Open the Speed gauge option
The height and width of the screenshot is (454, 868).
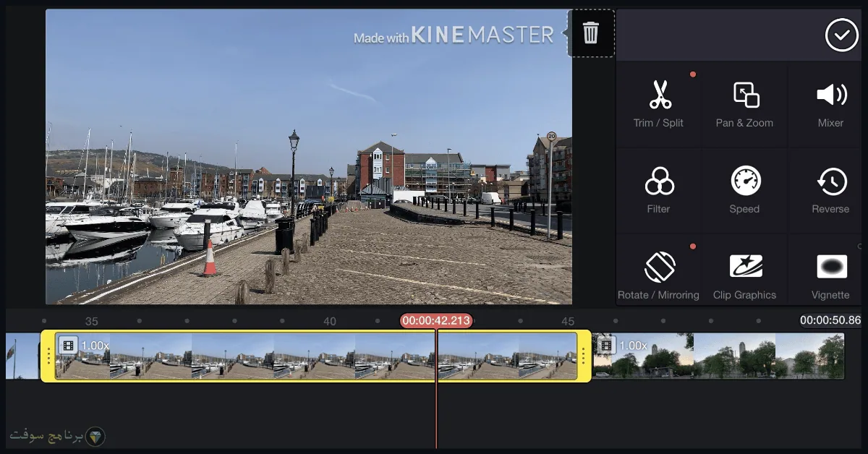744,191
